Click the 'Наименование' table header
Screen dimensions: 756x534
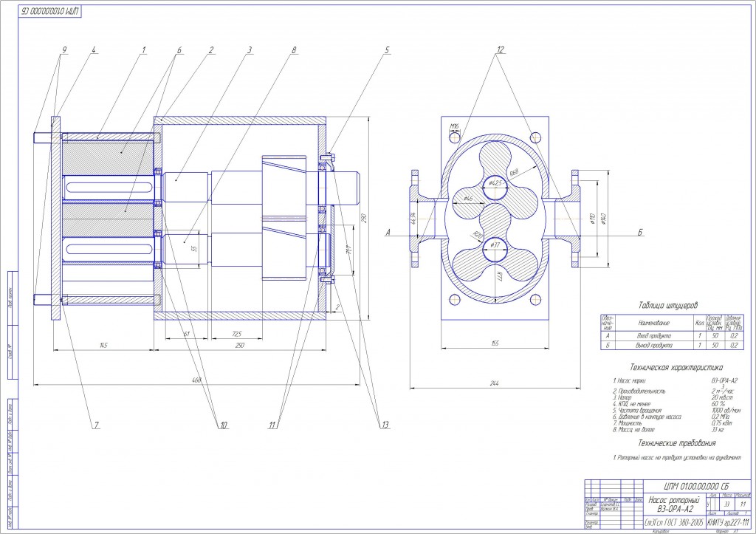[653, 323]
